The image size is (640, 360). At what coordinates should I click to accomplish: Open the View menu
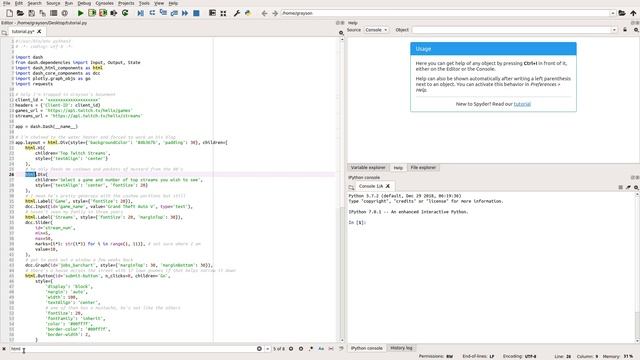pos(159,3)
